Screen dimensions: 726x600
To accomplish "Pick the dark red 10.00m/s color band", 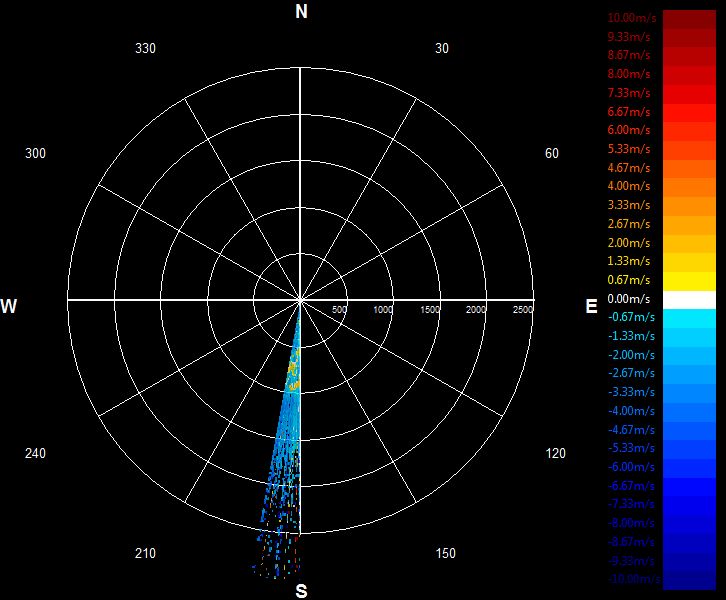I will [x=689, y=19].
